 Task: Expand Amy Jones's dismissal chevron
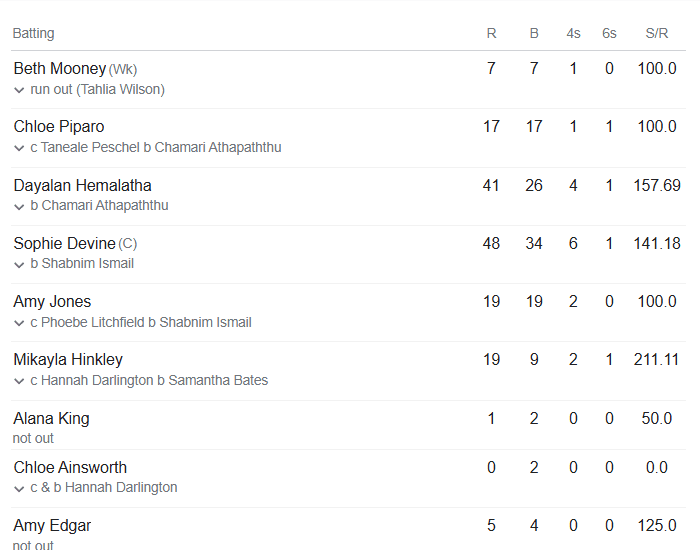pyautogui.click(x=19, y=323)
